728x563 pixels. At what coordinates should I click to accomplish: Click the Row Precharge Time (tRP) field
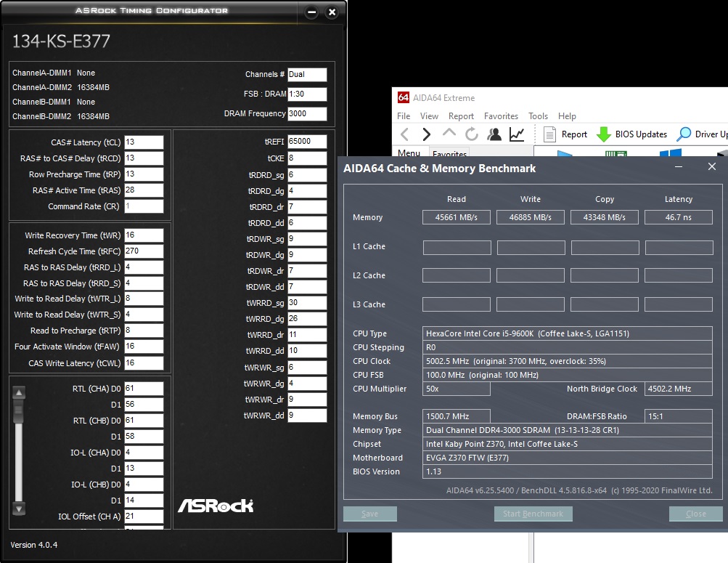144,174
